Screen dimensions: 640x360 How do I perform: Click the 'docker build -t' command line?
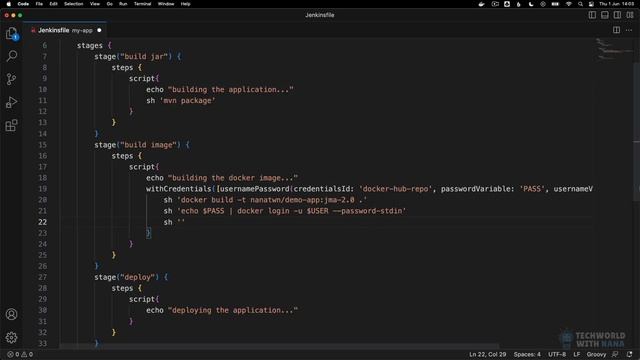[265, 200]
